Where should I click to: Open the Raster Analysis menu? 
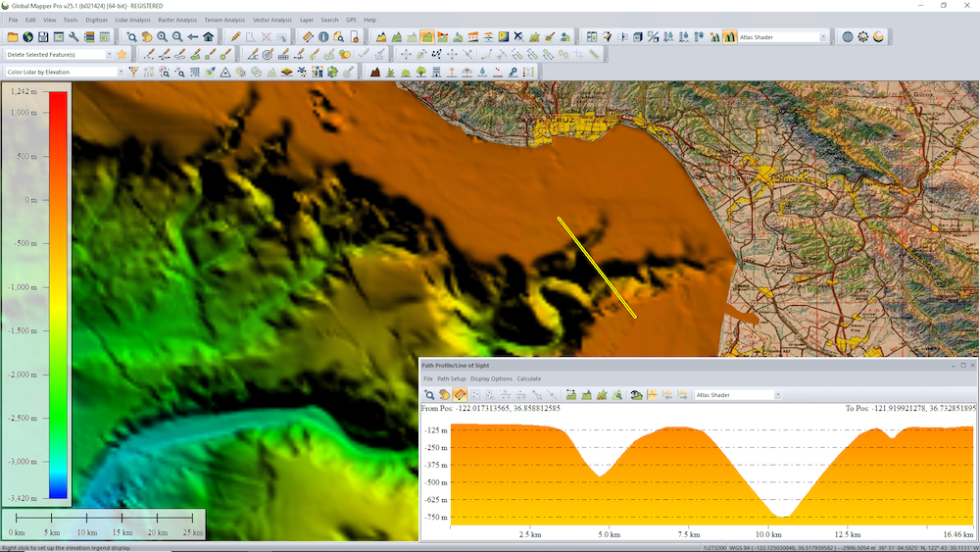(176, 20)
